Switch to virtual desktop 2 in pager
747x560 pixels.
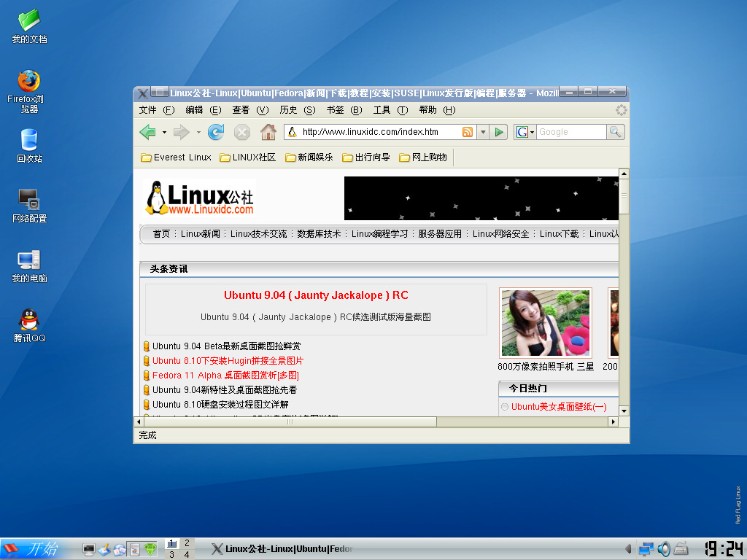(187, 543)
